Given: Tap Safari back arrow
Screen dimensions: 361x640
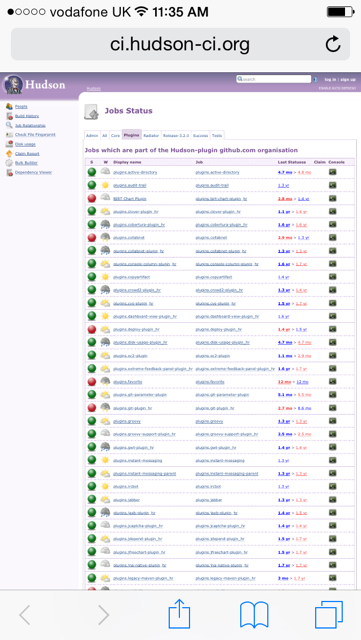Looking at the screenshot, I should [25, 615].
